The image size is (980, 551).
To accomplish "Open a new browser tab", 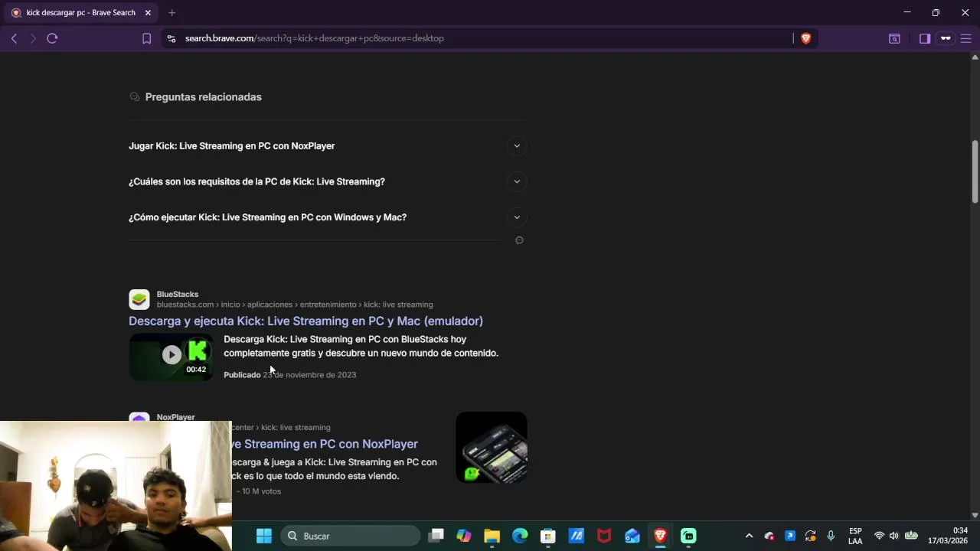I will pyautogui.click(x=171, y=13).
